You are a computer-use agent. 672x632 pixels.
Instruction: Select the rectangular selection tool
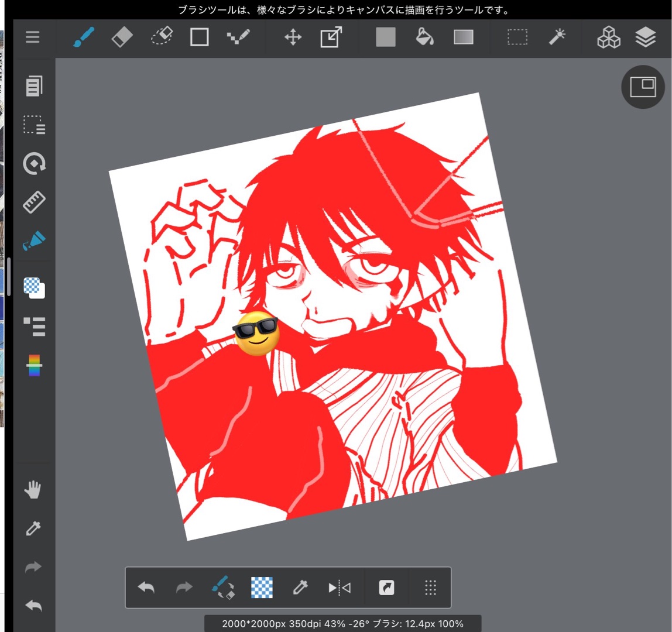point(517,37)
